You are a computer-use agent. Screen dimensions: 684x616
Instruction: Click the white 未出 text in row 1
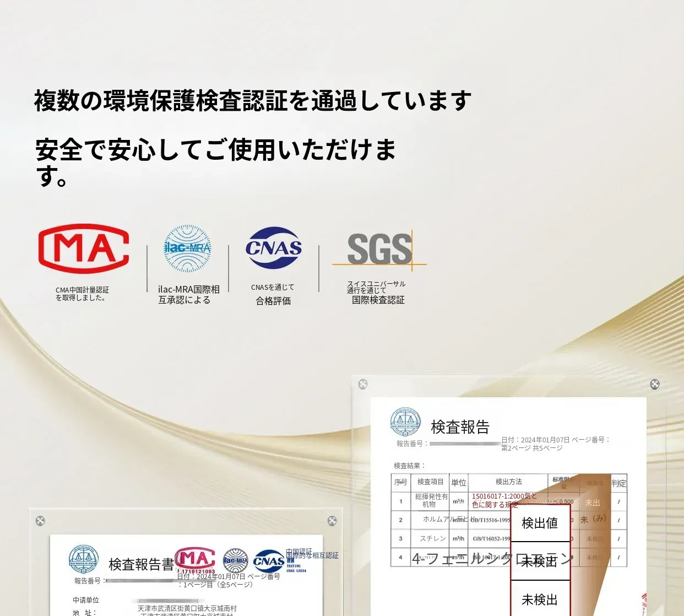pyautogui.click(x=593, y=502)
